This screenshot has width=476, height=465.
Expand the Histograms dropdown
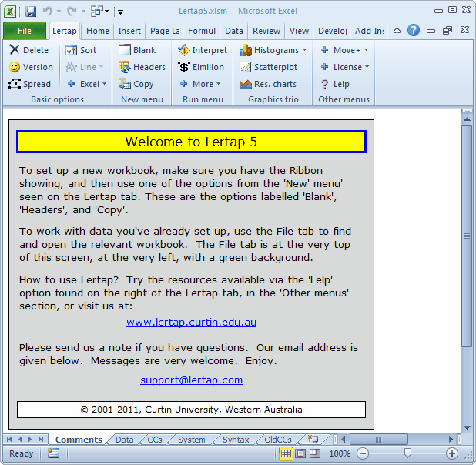(x=304, y=50)
